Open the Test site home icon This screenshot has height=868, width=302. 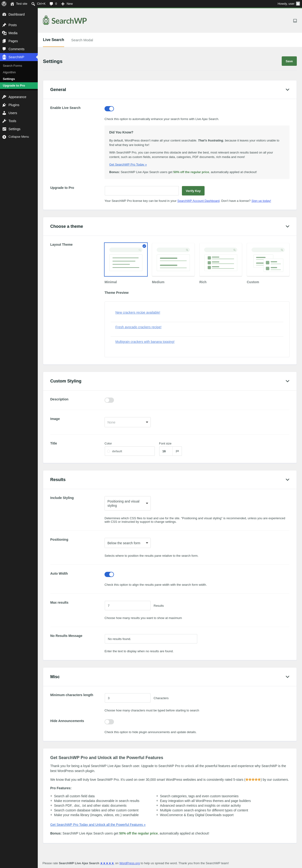click(x=12, y=4)
